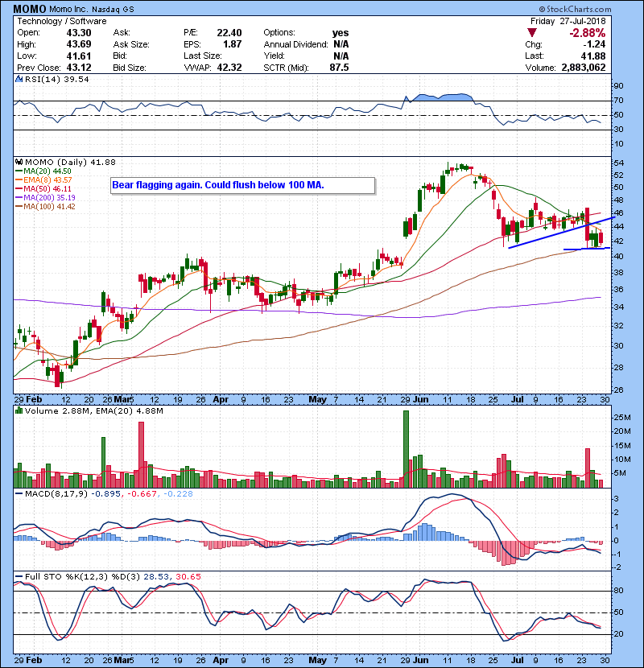
Task: Click the May label on the bottom axis
Action: pyautogui.click(x=317, y=660)
